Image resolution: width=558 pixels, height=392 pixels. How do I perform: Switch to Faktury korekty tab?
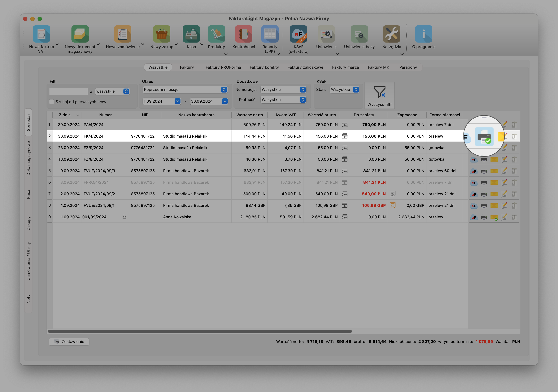pyautogui.click(x=264, y=67)
